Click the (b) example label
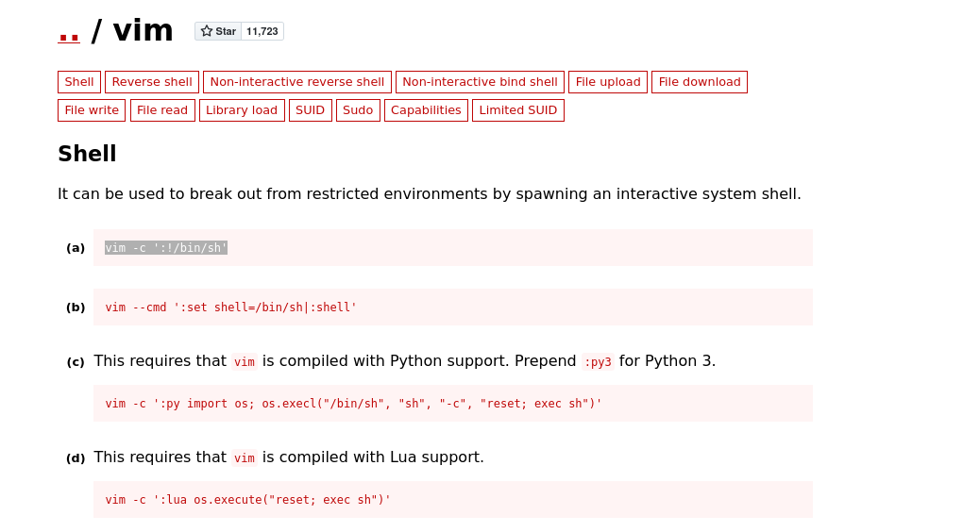Viewport: 980px width, 532px height. (76, 308)
